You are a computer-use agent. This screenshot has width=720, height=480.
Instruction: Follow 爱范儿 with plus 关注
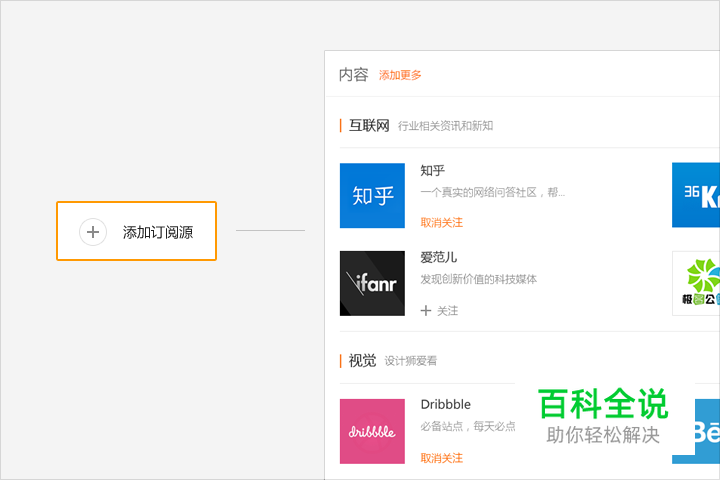click(439, 311)
